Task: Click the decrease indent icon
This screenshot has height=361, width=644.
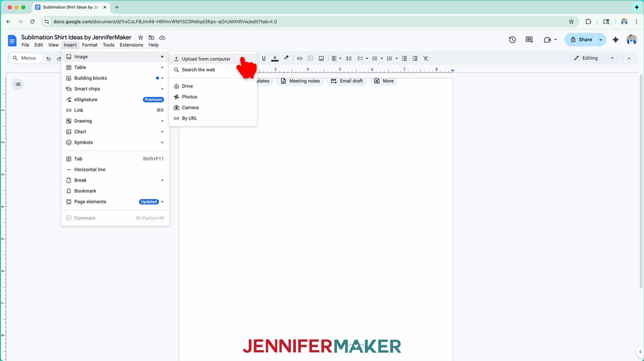Action: click(404, 59)
